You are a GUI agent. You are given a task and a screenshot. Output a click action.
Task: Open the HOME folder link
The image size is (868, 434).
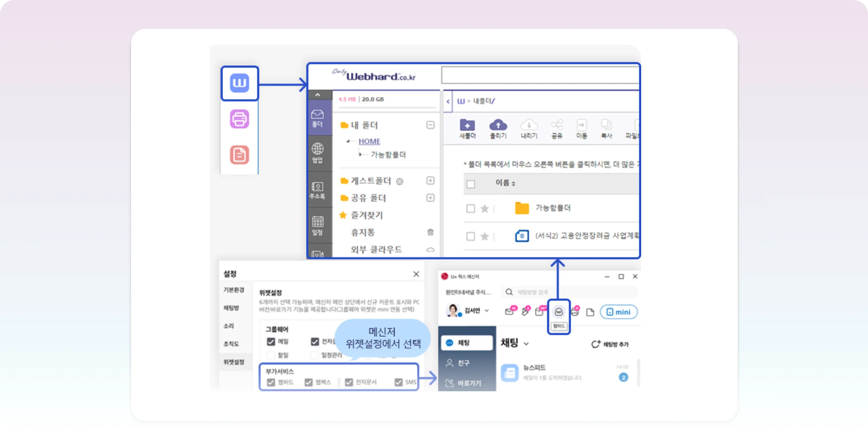pyautogui.click(x=369, y=141)
